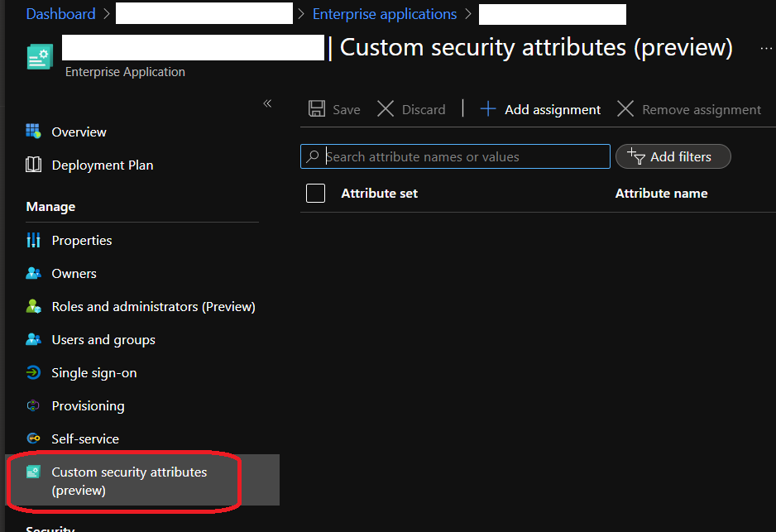This screenshot has height=532, width=776.
Task: Sort by the Attribute name column header
Action: (661, 194)
